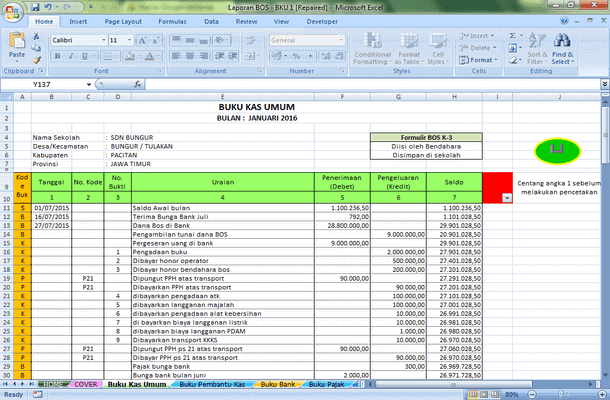Toggle Underline formatting
Viewport: 610px width, 400px height.
pos(85,56)
